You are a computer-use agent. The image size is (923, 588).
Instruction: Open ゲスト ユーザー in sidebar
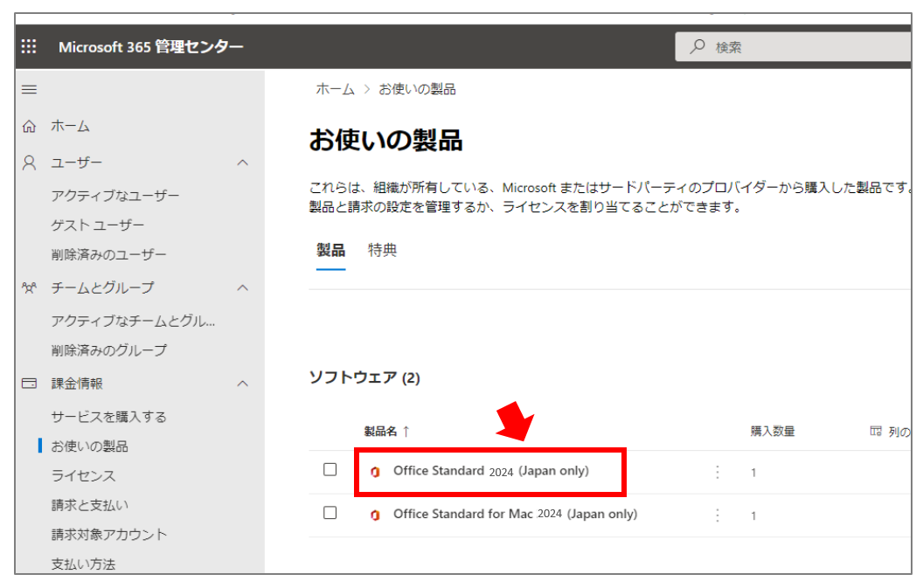pyautogui.click(x=97, y=225)
